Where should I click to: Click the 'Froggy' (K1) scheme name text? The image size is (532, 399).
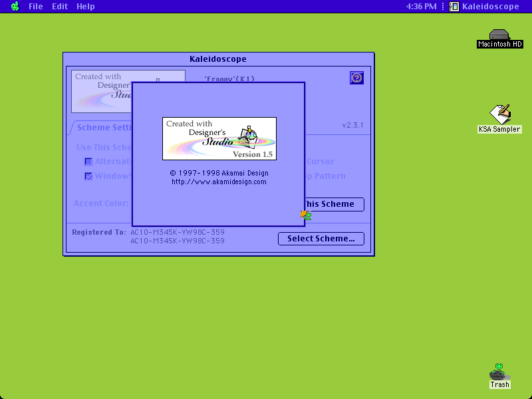click(229, 79)
